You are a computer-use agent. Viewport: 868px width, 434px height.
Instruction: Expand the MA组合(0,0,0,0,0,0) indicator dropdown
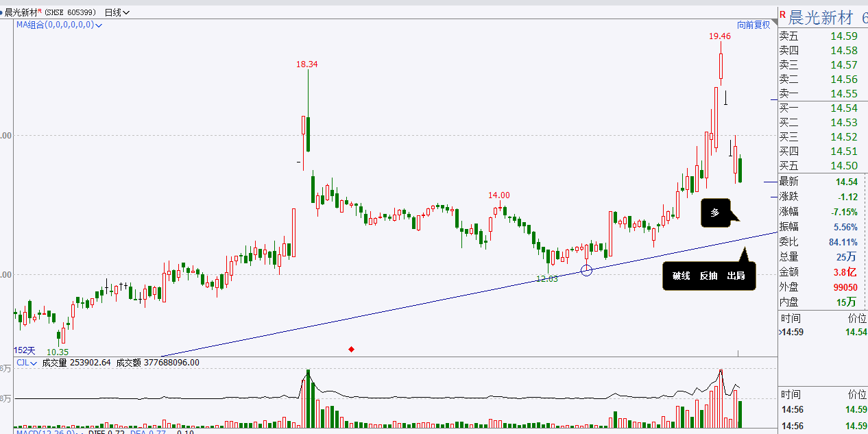[x=59, y=25]
